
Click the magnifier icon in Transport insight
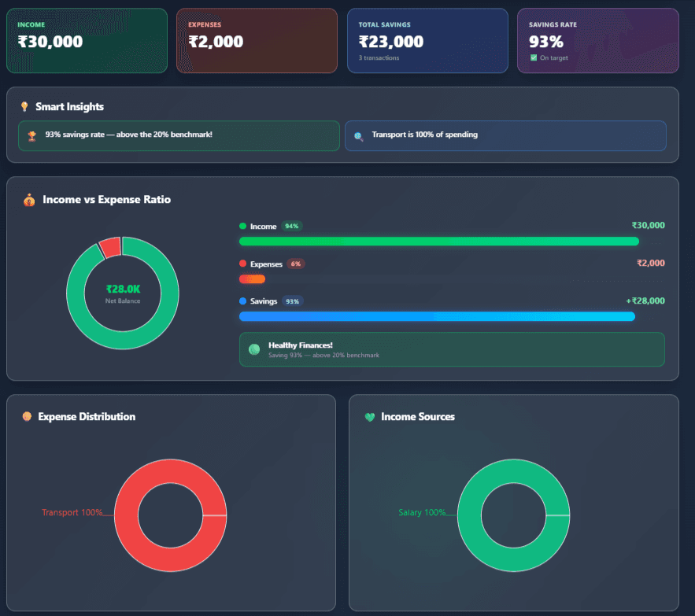[x=359, y=136]
